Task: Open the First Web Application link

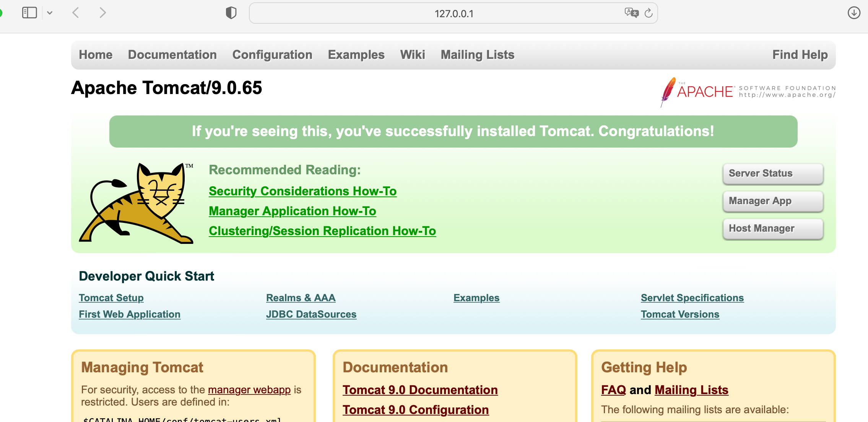Action: point(130,314)
